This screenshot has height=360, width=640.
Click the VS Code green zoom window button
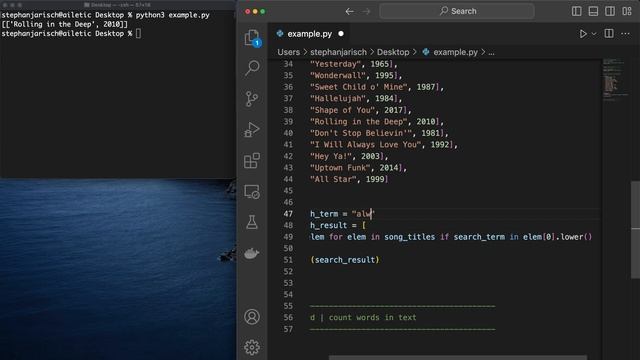[x=262, y=11]
